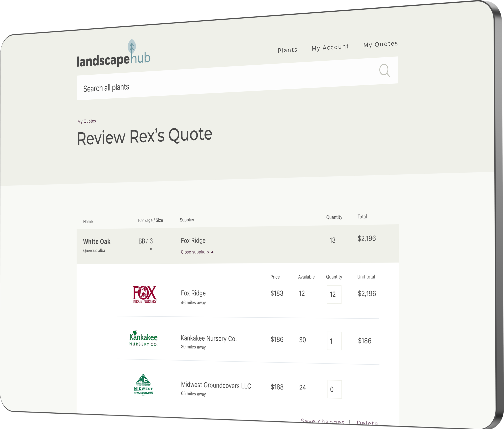Edit the Kankakee Nursery quantity field
504x429 pixels.
coord(334,341)
